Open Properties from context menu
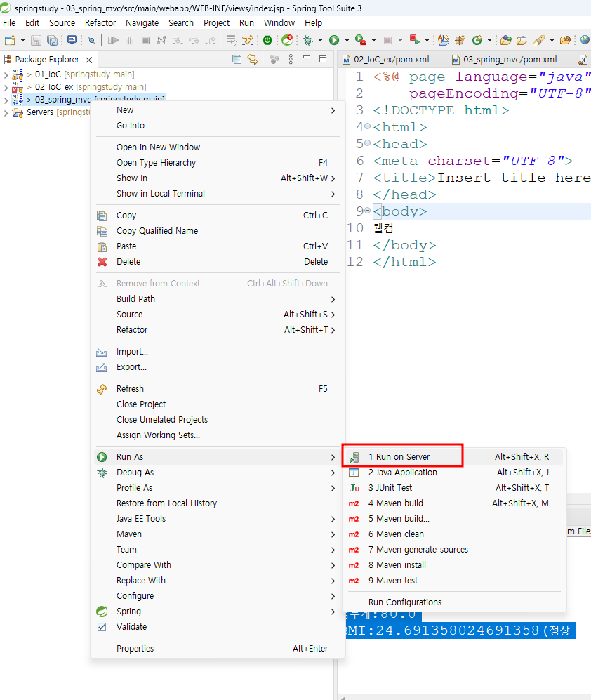The width and height of the screenshot is (591, 700). pyautogui.click(x=218, y=649)
